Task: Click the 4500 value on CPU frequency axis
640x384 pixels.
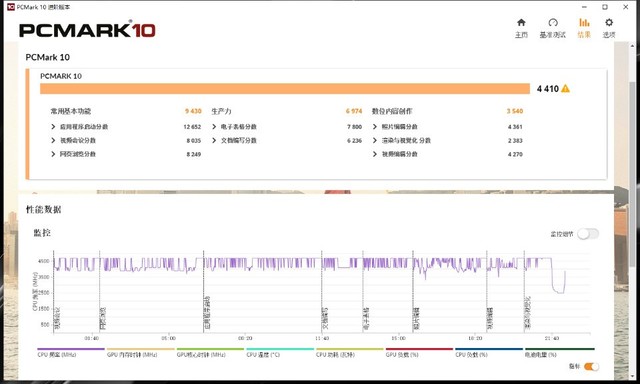Action: pyautogui.click(x=43, y=261)
